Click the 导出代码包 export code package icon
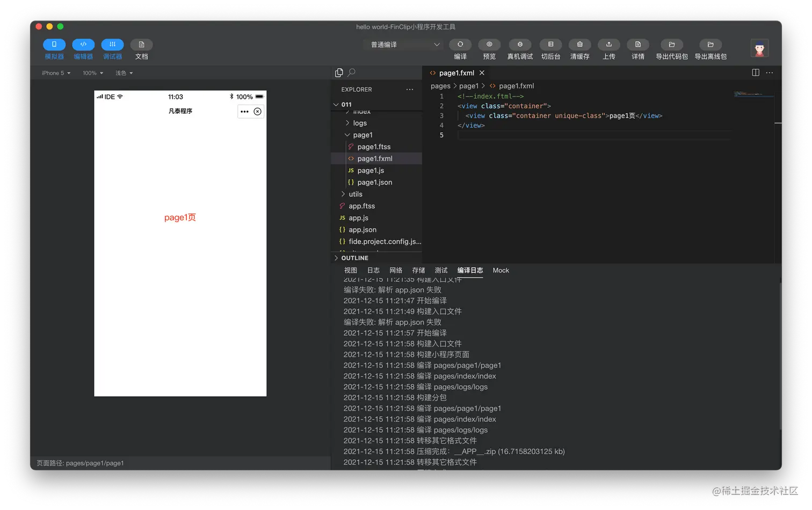 [x=672, y=45]
